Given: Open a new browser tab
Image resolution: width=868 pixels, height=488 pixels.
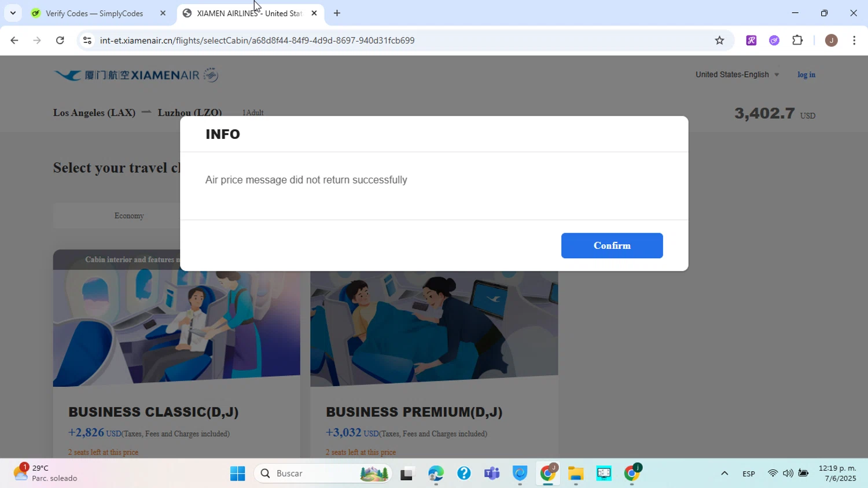Looking at the screenshot, I should click(337, 13).
